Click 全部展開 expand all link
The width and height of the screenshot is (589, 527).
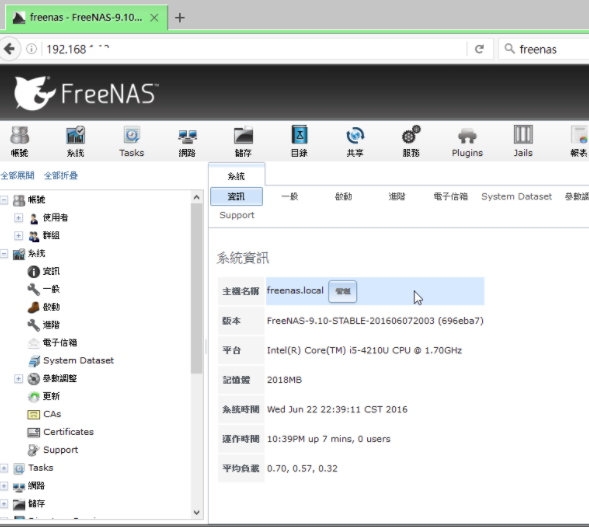click(17, 175)
